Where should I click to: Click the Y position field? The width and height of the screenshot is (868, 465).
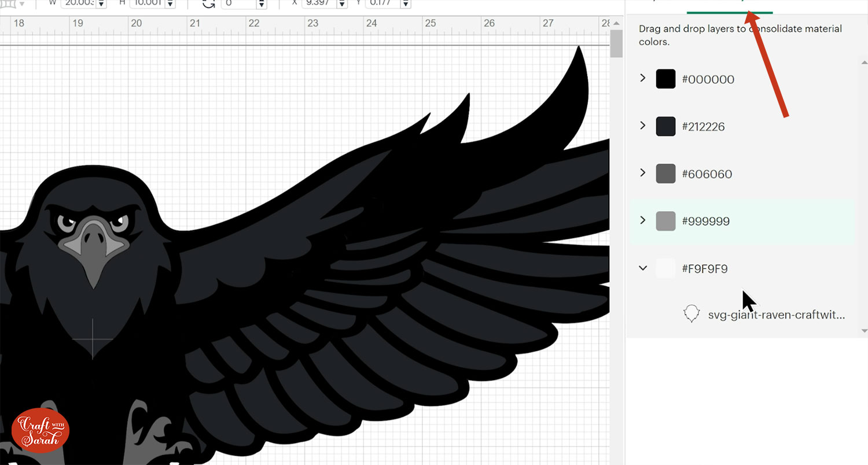pos(382,3)
